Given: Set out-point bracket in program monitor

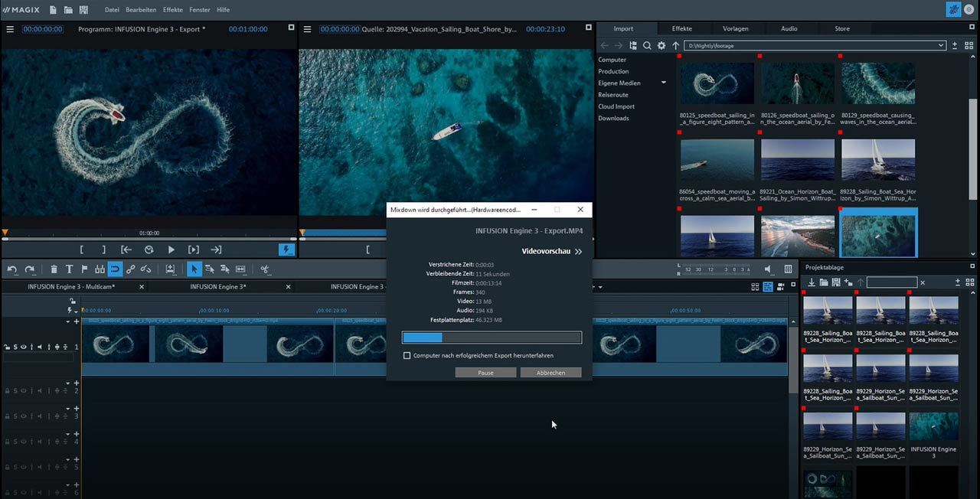Looking at the screenshot, I should 104,249.
